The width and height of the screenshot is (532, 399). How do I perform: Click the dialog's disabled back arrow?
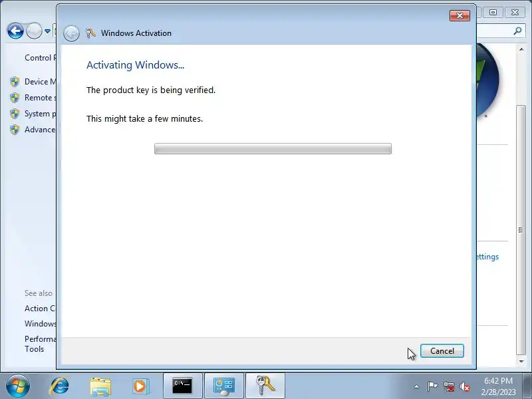71,33
